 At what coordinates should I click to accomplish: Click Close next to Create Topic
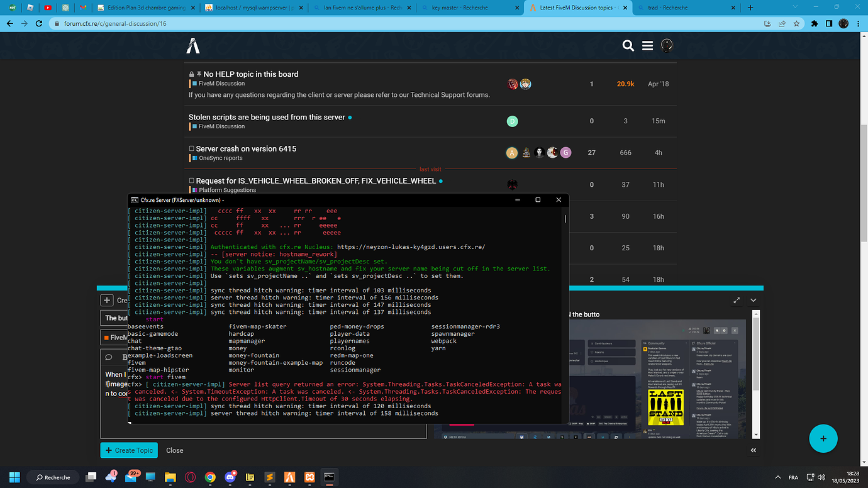pyautogui.click(x=175, y=450)
